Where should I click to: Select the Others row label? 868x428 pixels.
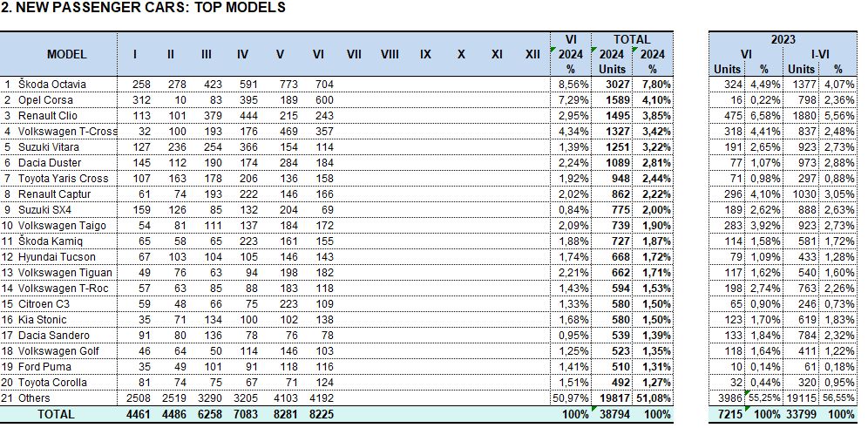click(34, 398)
